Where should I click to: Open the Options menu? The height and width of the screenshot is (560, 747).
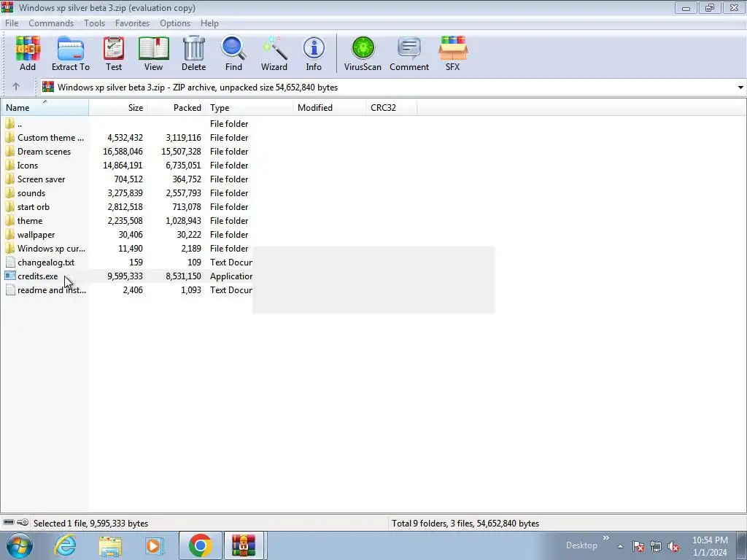coord(175,23)
